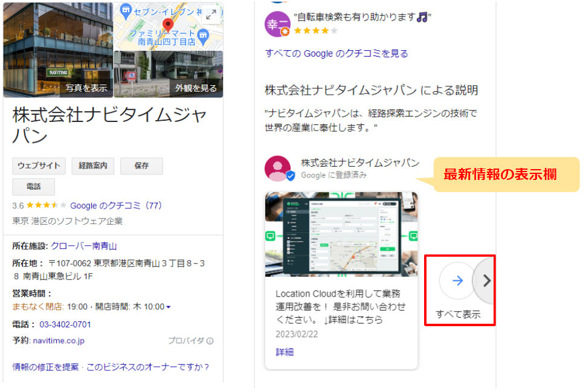Click the four-star rating under 幸二 review
The height and width of the screenshot is (392, 586).
coord(316,31)
